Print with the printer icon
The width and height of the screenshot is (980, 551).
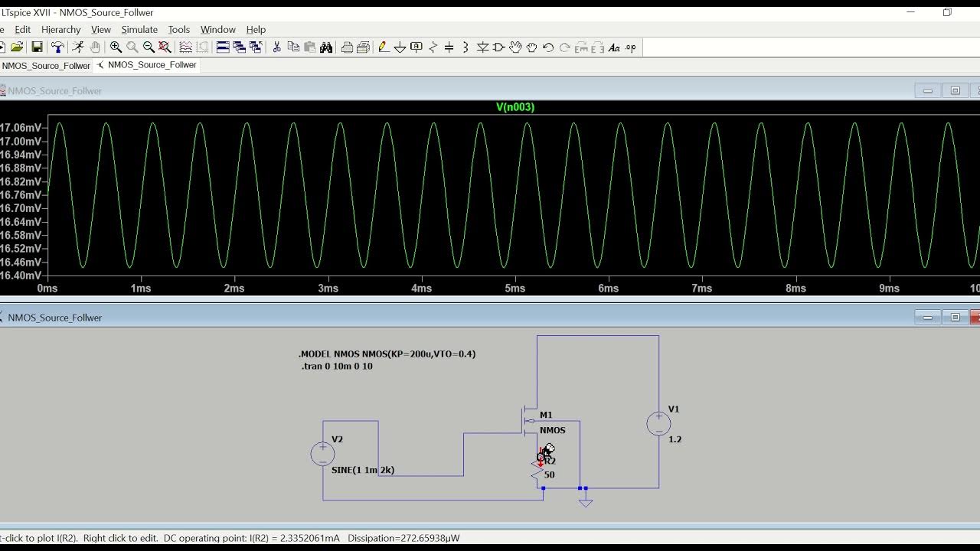[x=363, y=47]
